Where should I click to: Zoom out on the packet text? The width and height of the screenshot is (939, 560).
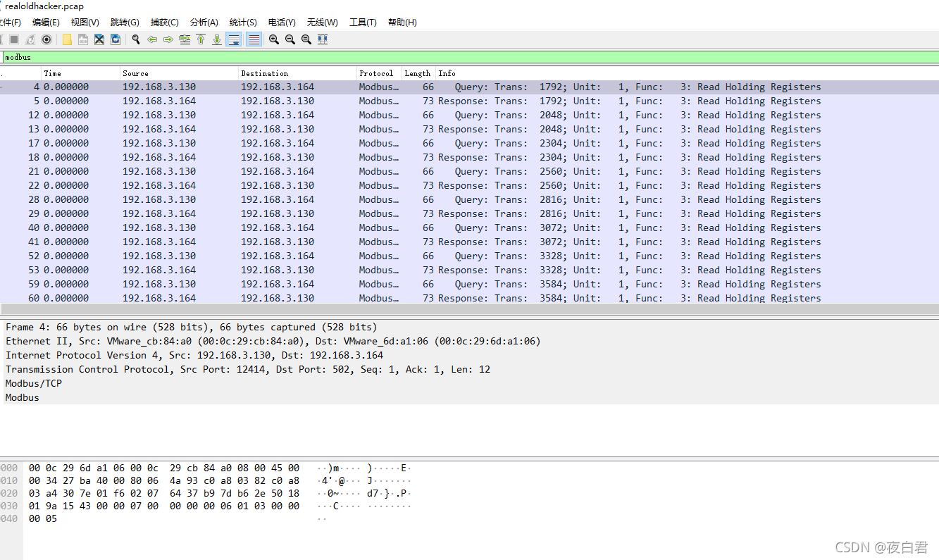pos(290,39)
